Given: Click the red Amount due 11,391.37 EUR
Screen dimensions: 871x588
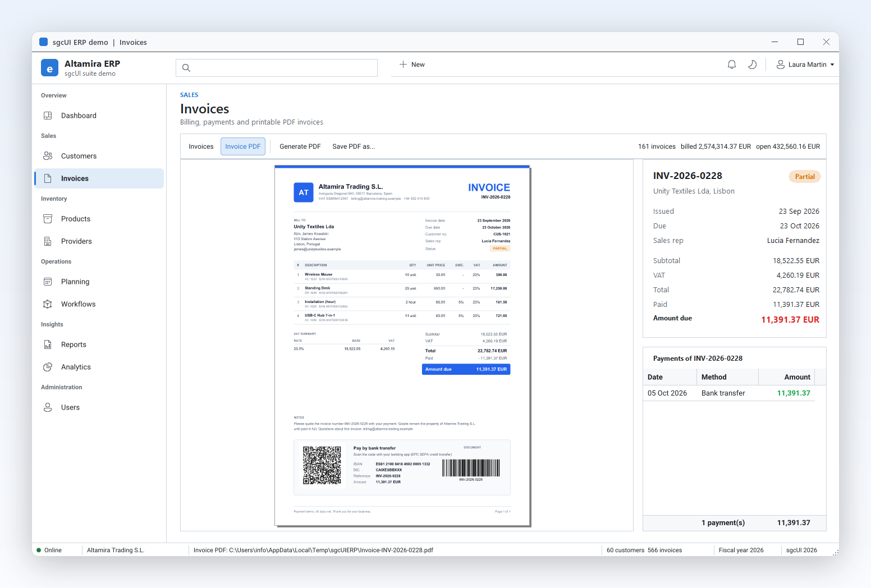Looking at the screenshot, I should point(790,320).
